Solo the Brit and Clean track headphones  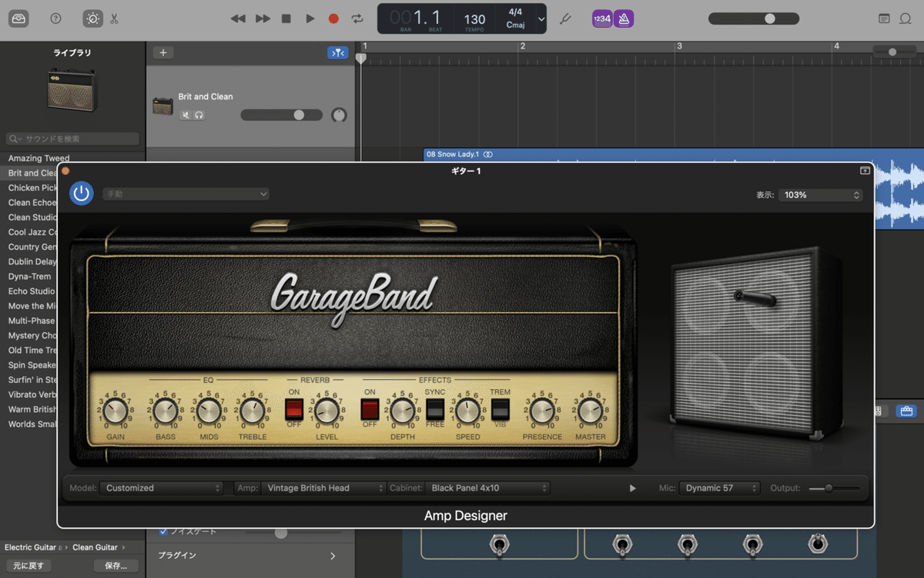click(199, 115)
